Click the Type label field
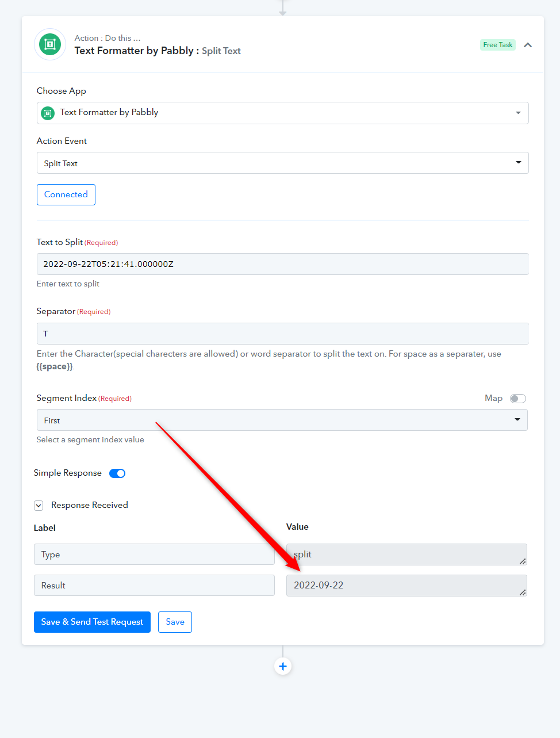 pos(154,555)
